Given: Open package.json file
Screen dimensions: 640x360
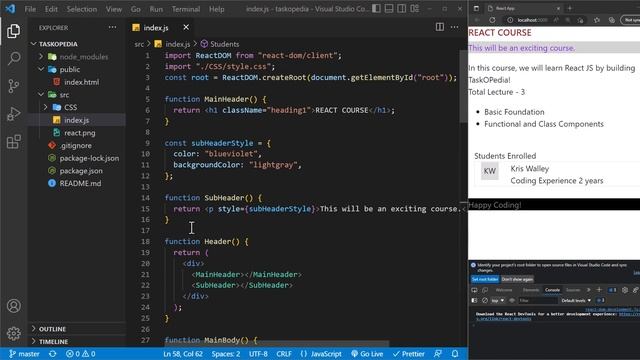Looking at the screenshot, I should [x=81, y=171].
